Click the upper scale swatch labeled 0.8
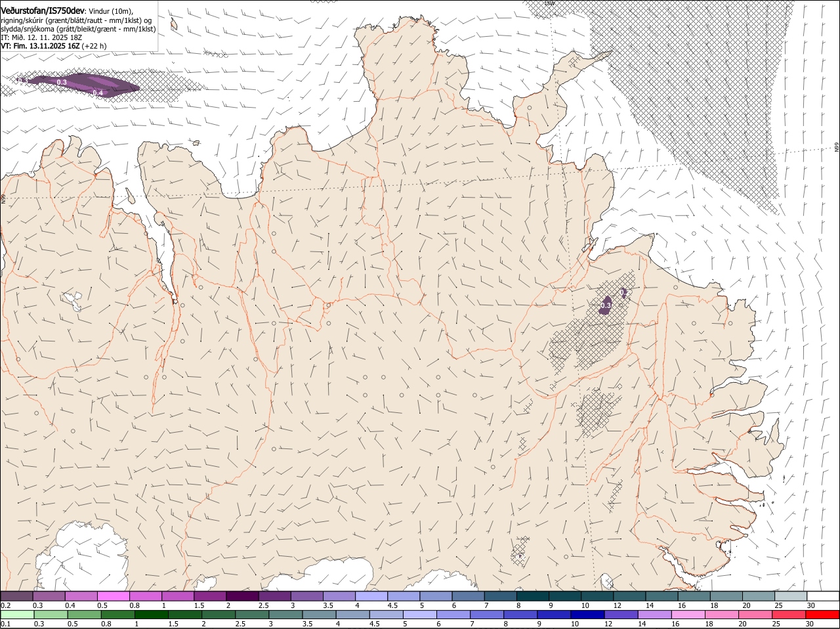This screenshot has height=629, width=840. click(145, 596)
